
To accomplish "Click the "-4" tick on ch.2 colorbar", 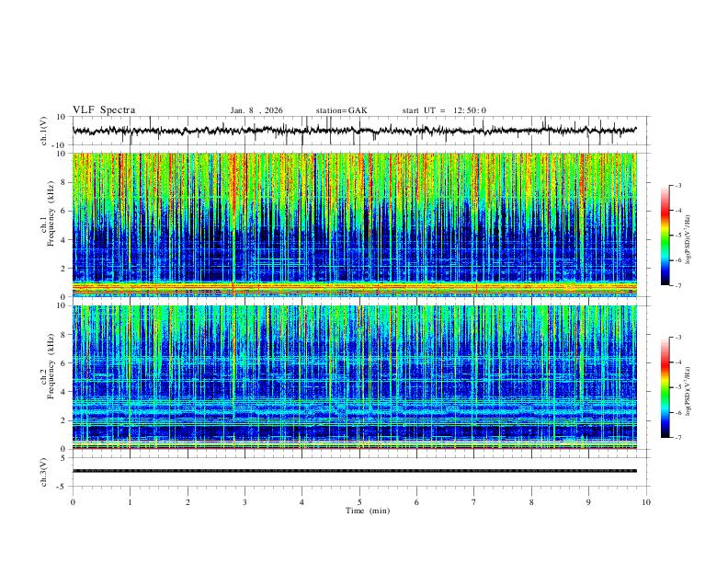I will 677,362.
